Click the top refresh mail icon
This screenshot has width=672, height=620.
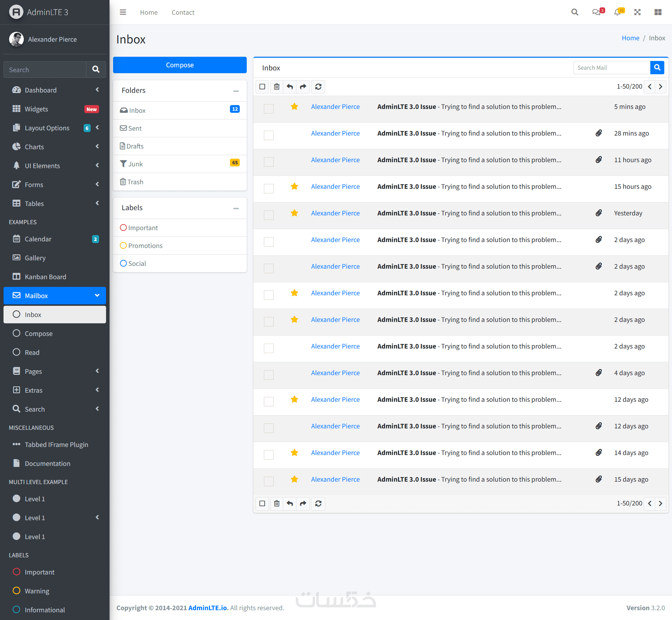tap(318, 87)
